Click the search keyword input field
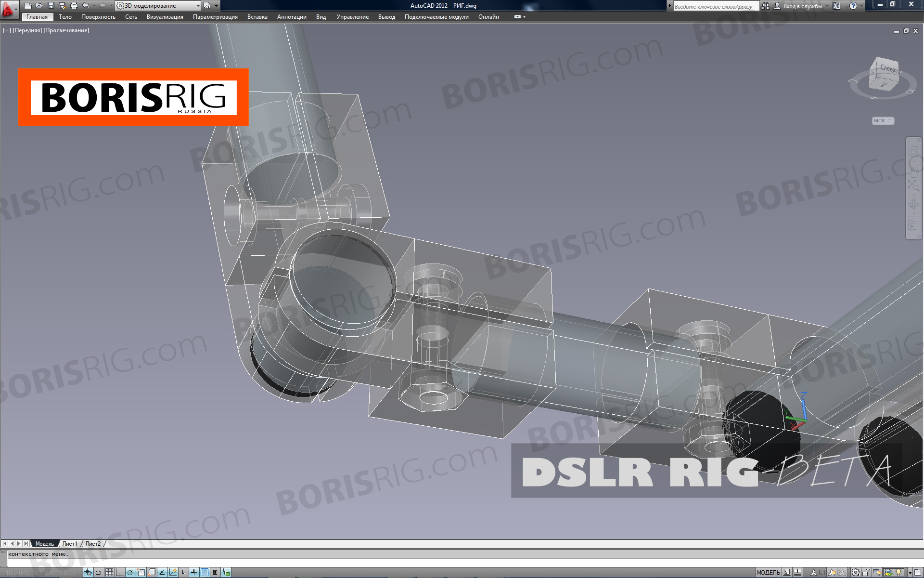924x578 pixels. coord(716,6)
